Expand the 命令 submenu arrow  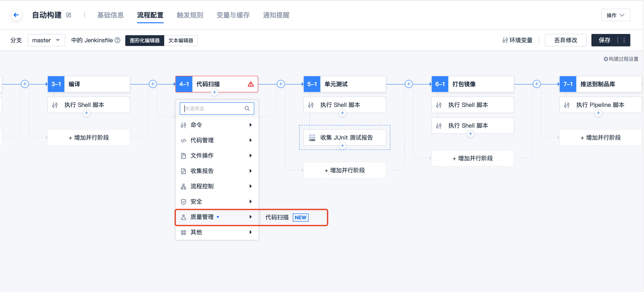tap(251, 125)
